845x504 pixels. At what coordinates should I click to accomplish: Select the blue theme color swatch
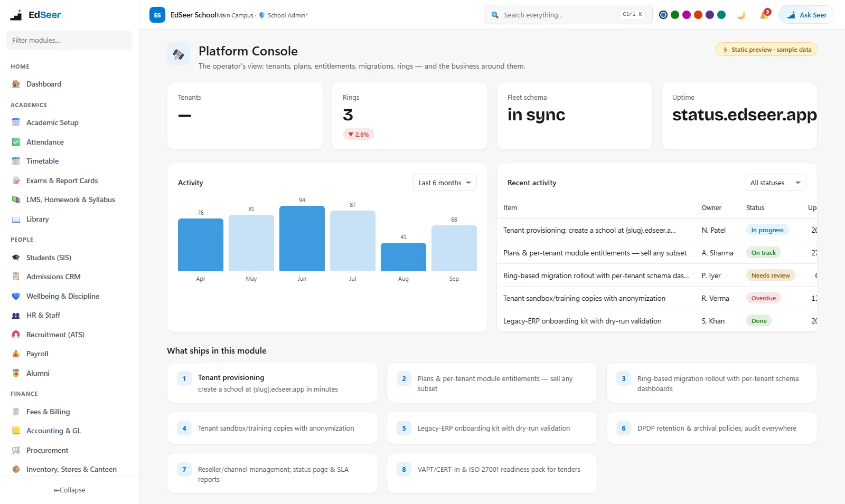coord(663,15)
